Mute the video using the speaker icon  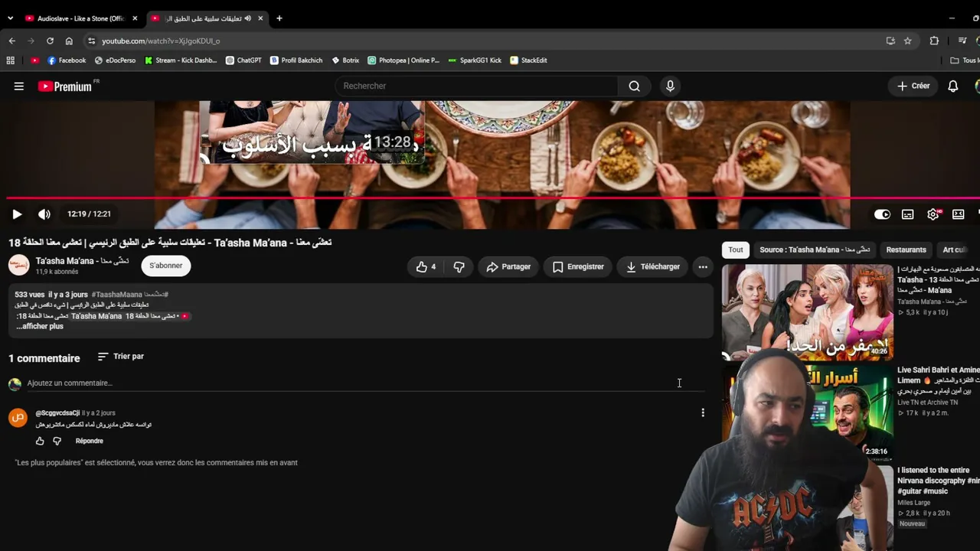tap(44, 214)
